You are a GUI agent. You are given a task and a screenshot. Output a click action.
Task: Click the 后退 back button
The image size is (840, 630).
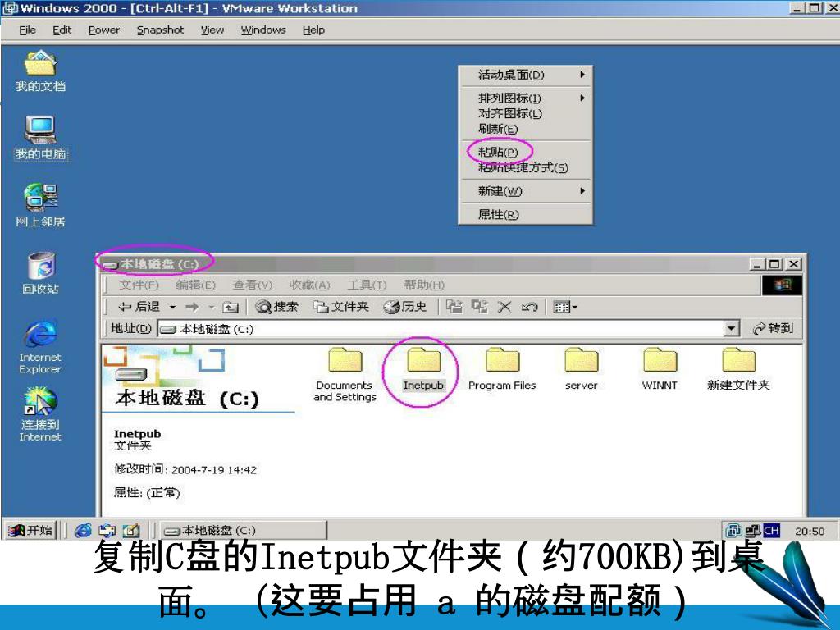click(138, 307)
